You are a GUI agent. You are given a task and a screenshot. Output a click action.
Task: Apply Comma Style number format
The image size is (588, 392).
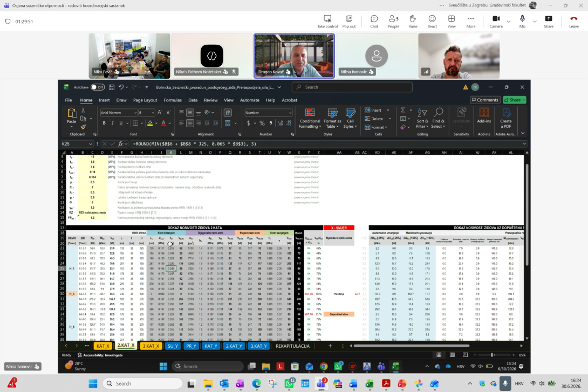[x=270, y=123]
